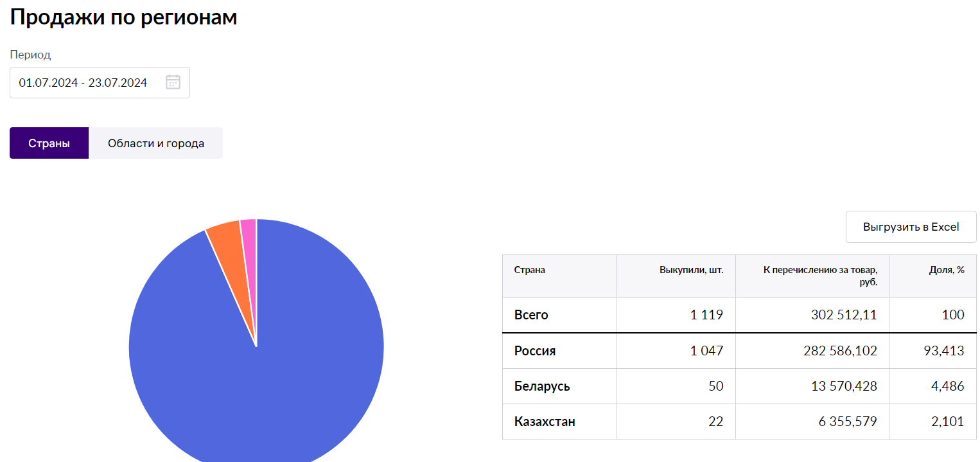Click the Доля, % column header

[947, 270]
